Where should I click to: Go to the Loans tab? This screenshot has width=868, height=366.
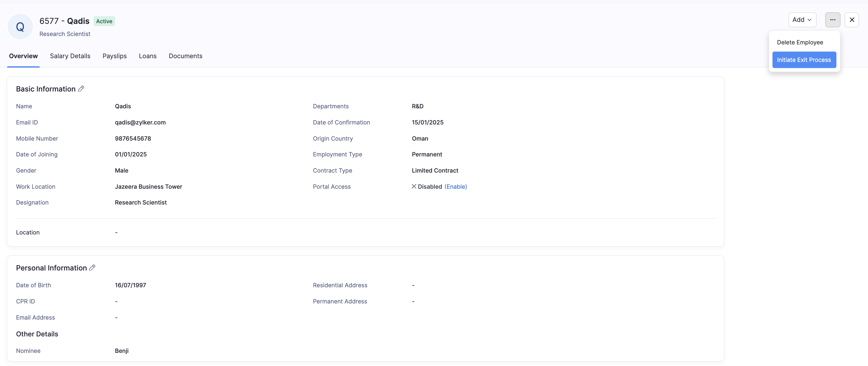pyautogui.click(x=148, y=56)
